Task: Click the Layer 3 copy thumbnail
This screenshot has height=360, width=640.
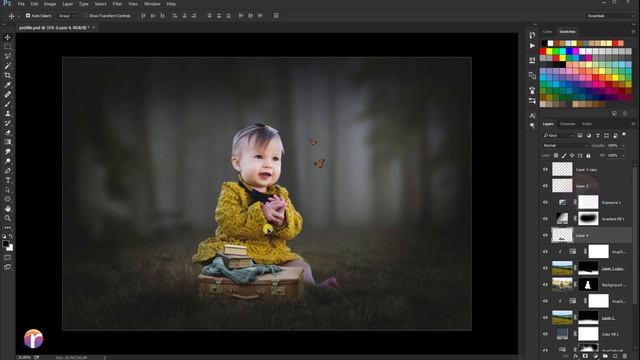Action: click(562, 169)
